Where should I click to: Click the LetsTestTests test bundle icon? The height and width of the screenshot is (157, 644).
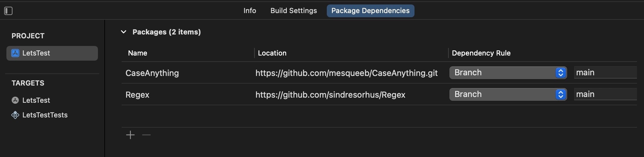(x=15, y=115)
